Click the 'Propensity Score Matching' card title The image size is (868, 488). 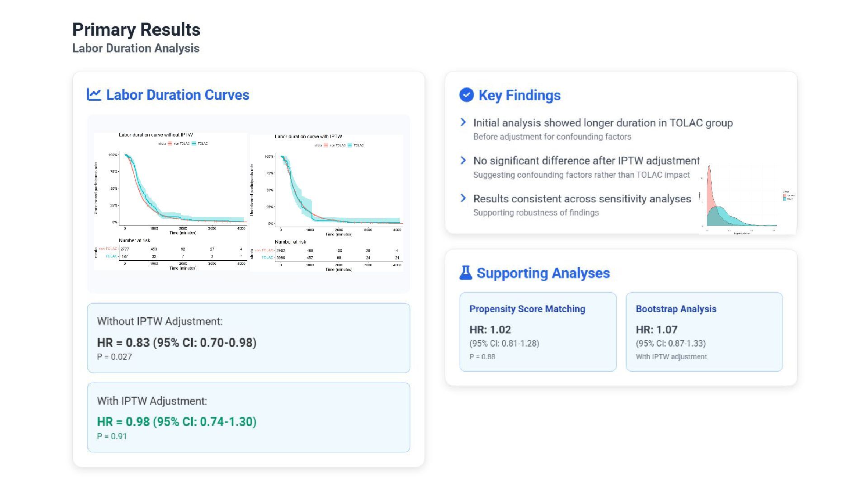click(x=527, y=309)
